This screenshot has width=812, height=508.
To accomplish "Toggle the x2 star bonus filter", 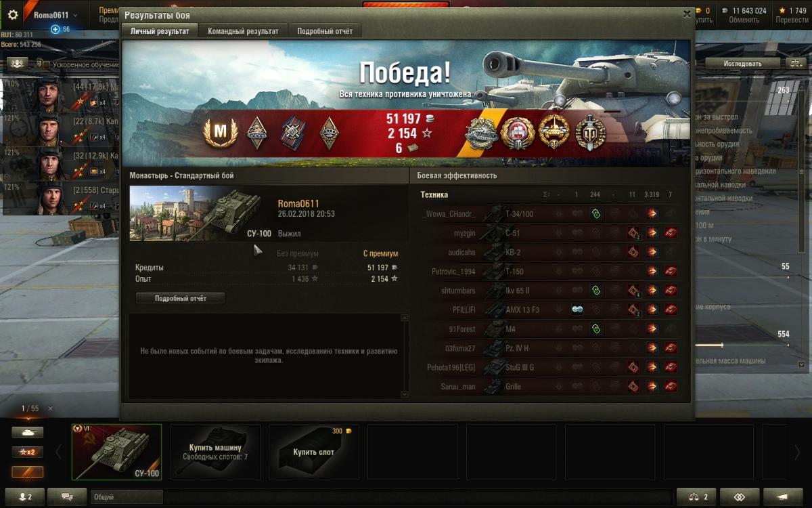I will click(x=27, y=452).
